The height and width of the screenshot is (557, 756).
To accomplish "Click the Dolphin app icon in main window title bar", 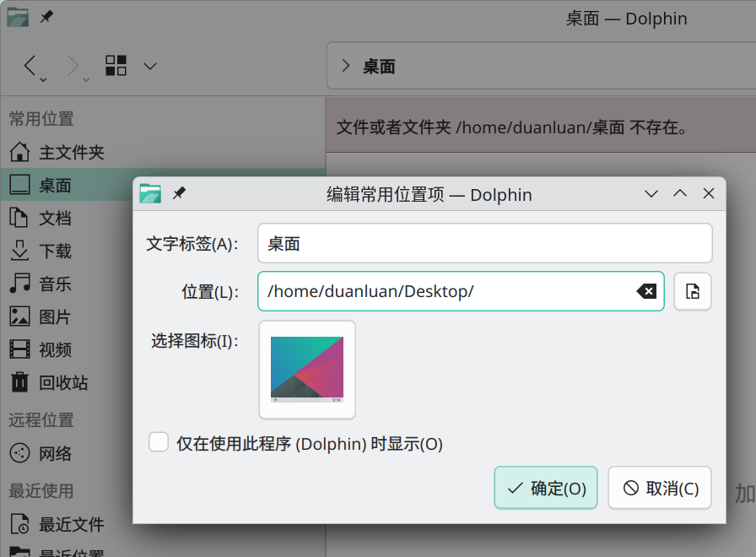I will [x=18, y=18].
